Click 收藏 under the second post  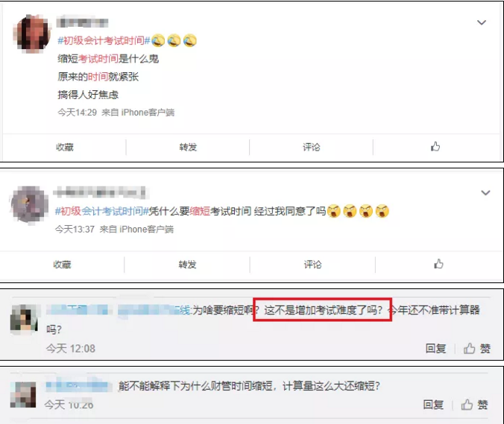point(62,265)
